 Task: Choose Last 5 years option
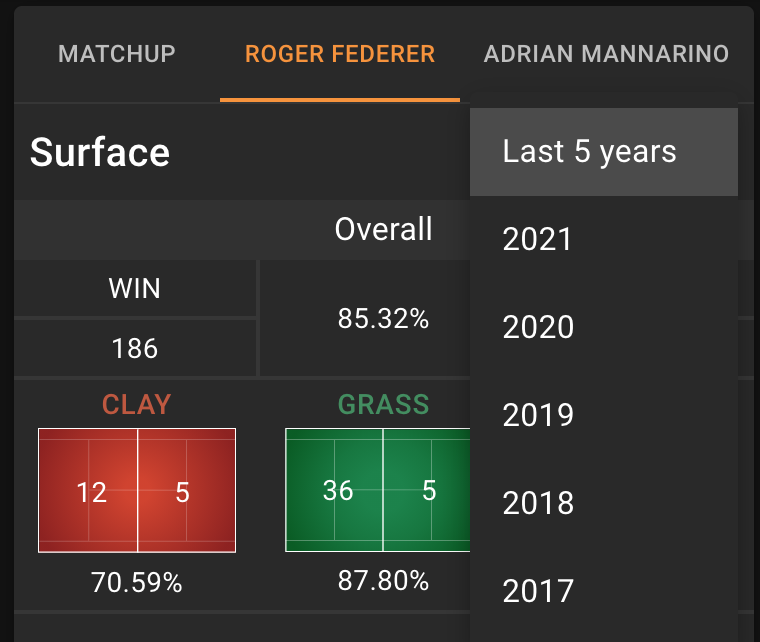tap(604, 152)
